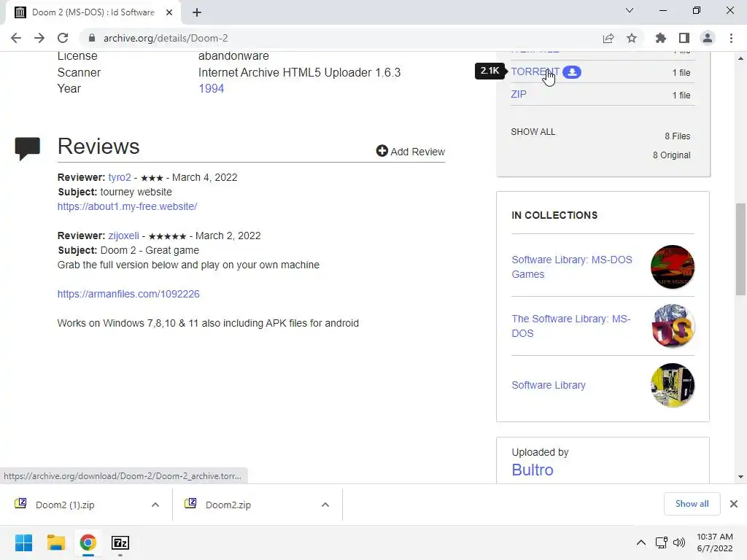Open a new browser tab

[x=197, y=12]
